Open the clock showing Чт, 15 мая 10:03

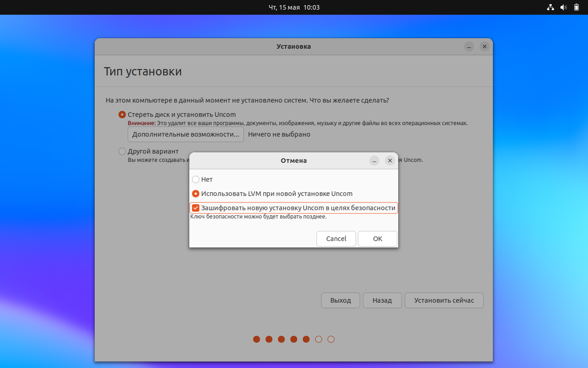(x=294, y=7)
